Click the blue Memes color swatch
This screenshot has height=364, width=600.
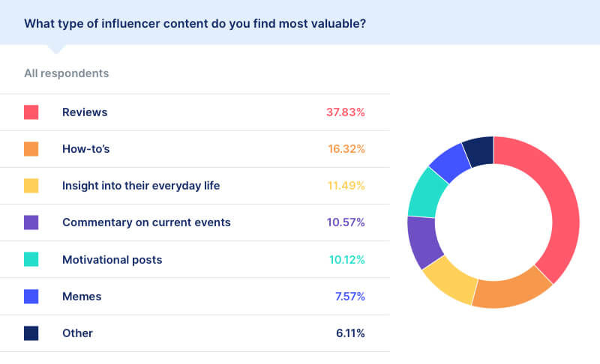pos(31,297)
